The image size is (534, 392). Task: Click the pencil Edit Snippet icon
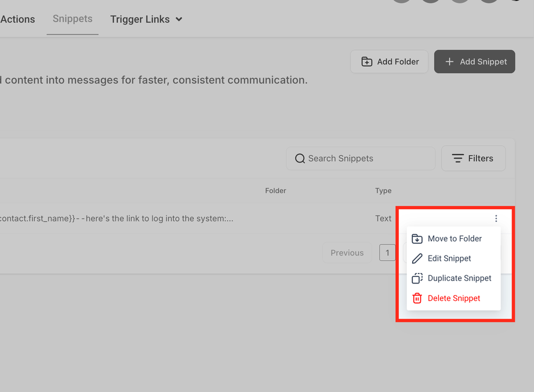[x=417, y=258]
